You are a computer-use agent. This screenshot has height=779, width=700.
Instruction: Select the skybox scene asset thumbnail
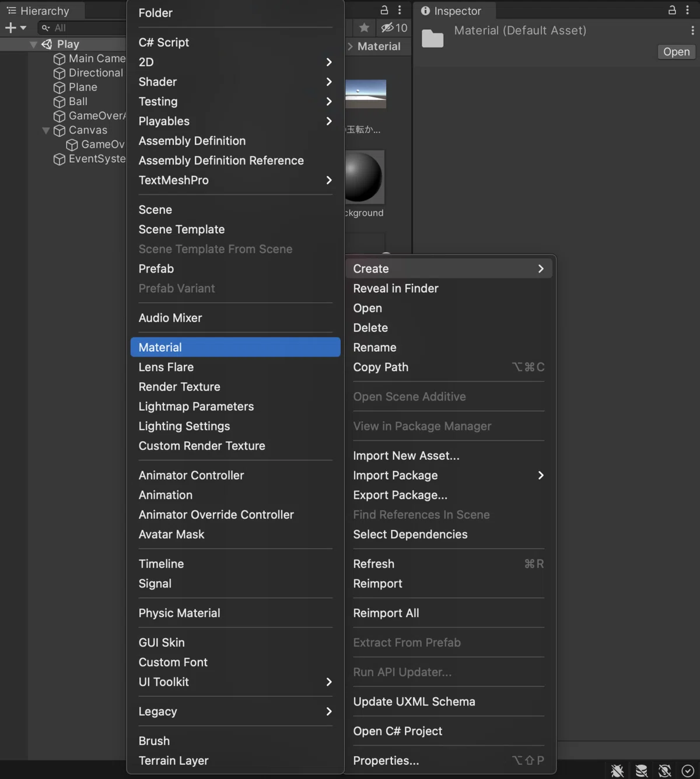point(366,94)
